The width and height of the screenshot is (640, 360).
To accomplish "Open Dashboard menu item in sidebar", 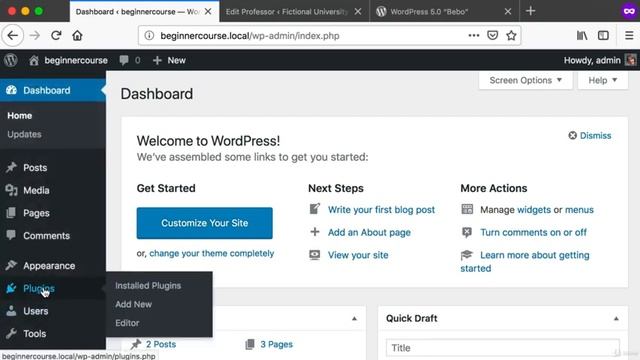I will coord(53,90).
